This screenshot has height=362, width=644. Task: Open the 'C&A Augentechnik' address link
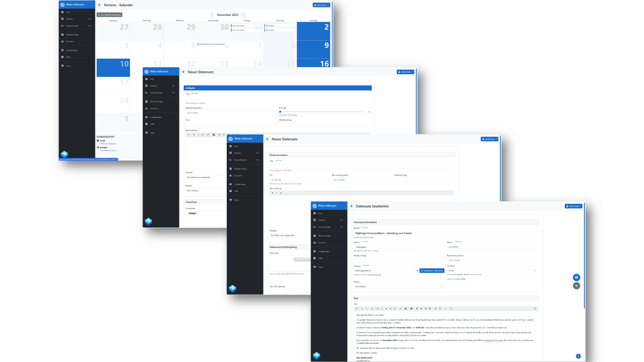[x=374, y=275]
